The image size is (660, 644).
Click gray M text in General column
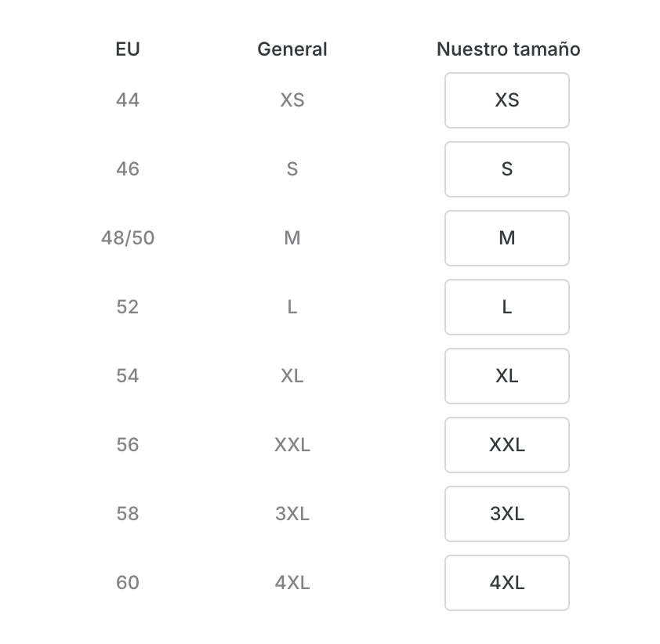click(292, 238)
